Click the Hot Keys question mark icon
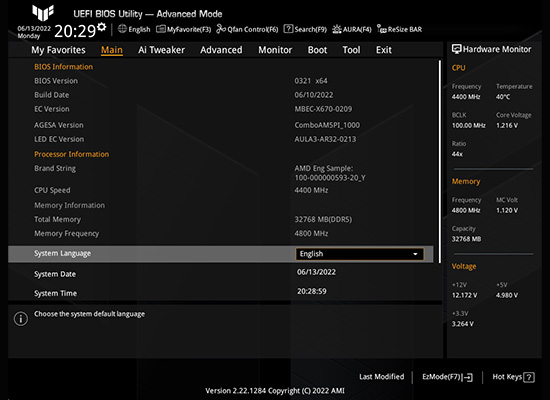 [x=529, y=378]
